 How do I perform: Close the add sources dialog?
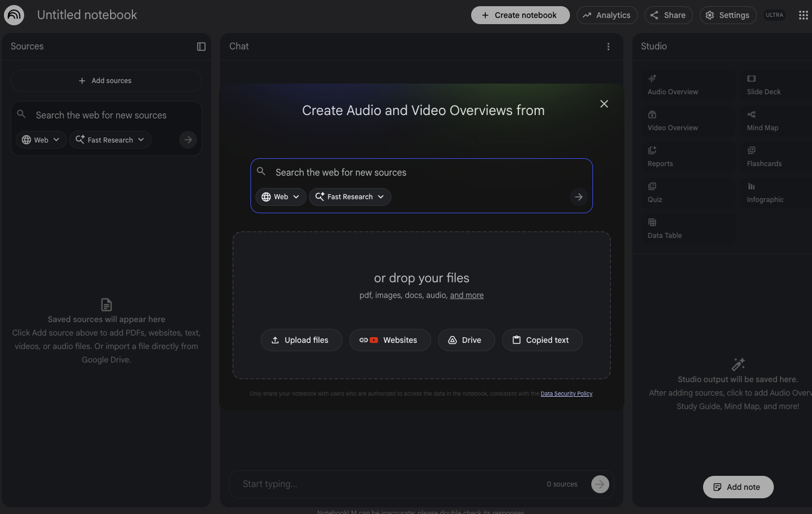pos(604,104)
